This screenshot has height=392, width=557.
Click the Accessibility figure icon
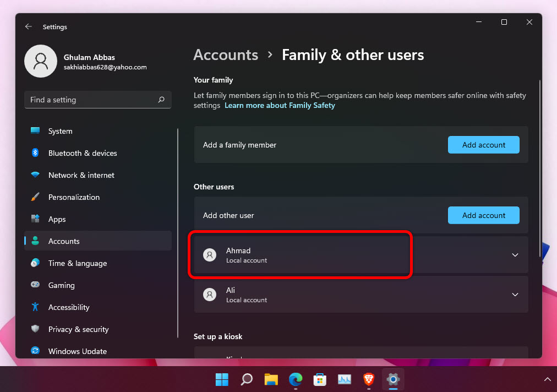click(35, 307)
